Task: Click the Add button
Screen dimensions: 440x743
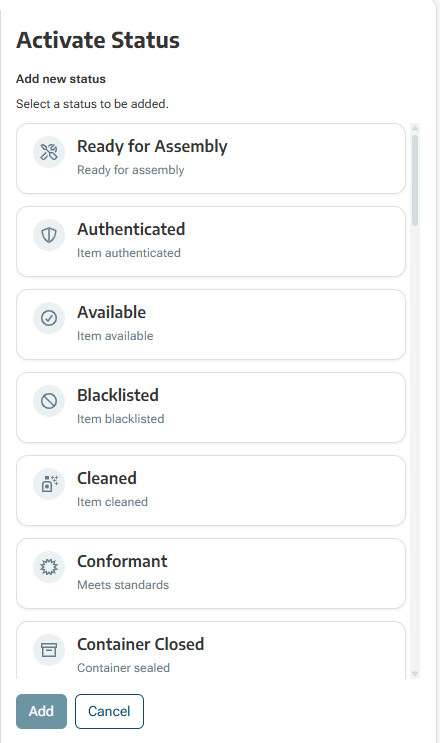Action: tap(41, 711)
